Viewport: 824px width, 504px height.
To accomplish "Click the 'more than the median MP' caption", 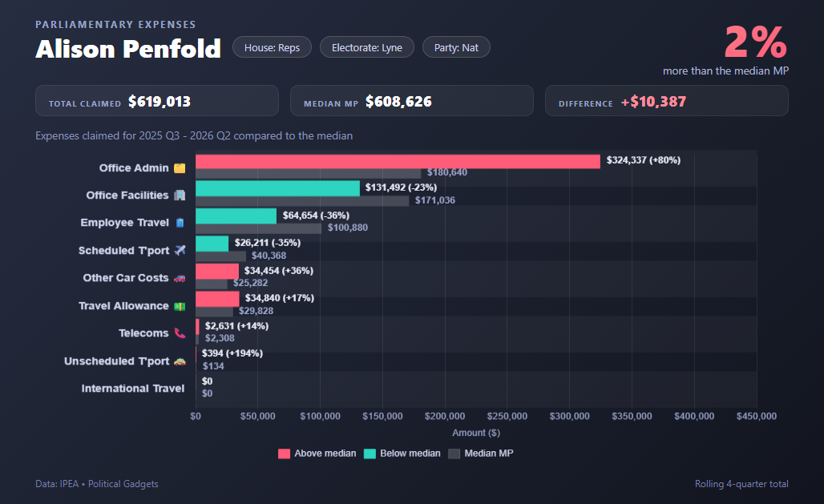I will [725, 71].
